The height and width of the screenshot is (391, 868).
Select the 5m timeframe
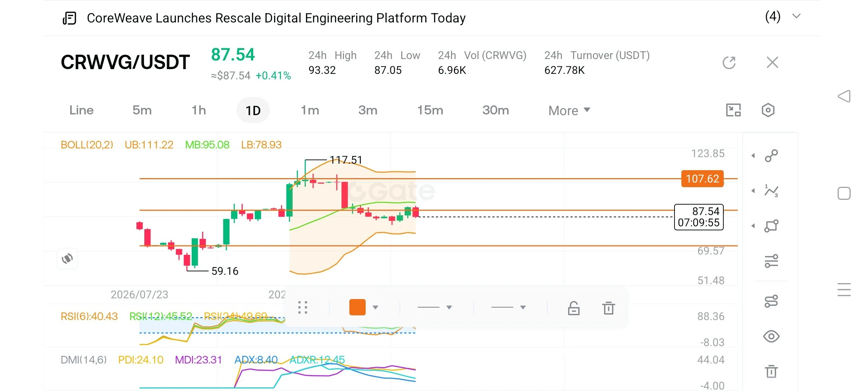[x=142, y=110]
